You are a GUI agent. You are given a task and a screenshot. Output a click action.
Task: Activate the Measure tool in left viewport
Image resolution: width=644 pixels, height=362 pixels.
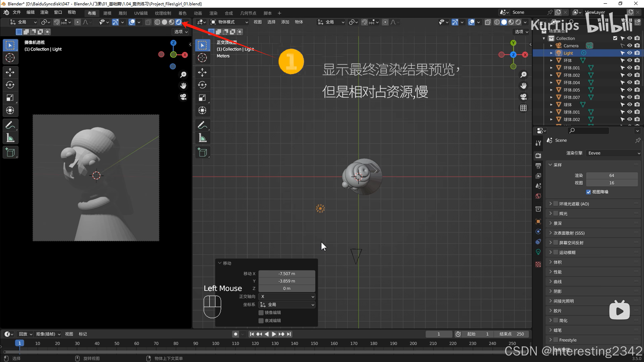click(x=10, y=138)
